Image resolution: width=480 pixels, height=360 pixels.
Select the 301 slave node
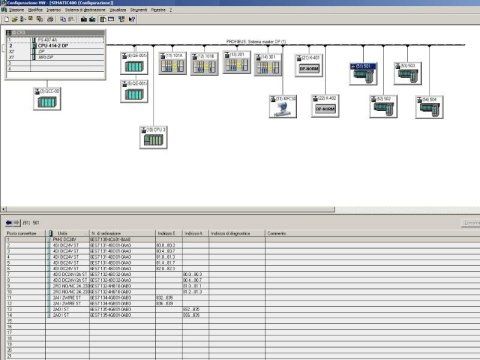coord(268,65)
